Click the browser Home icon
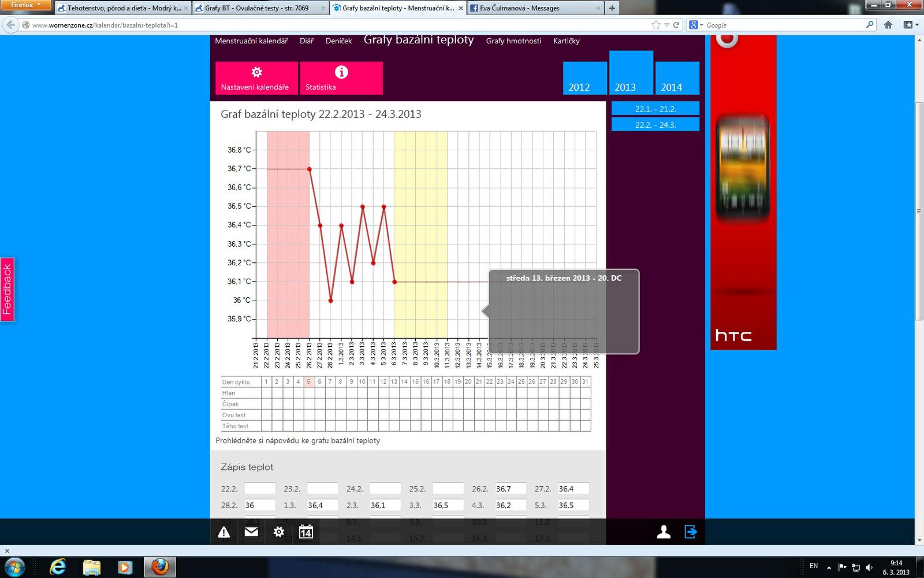 pos(888,25)
